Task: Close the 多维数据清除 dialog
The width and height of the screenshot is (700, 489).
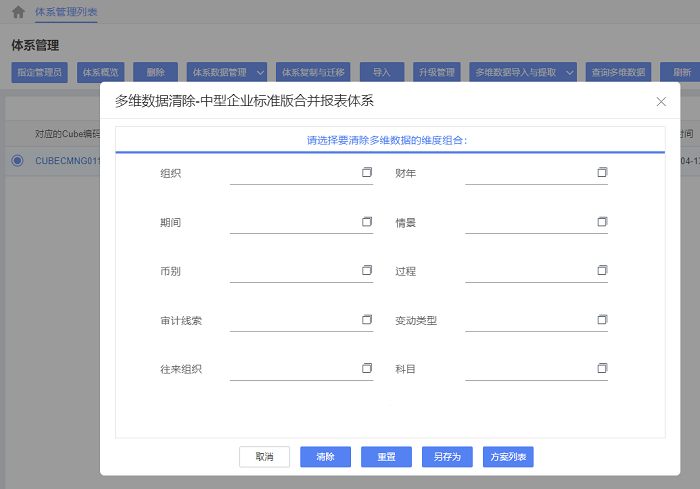Action: click(661, 102)
